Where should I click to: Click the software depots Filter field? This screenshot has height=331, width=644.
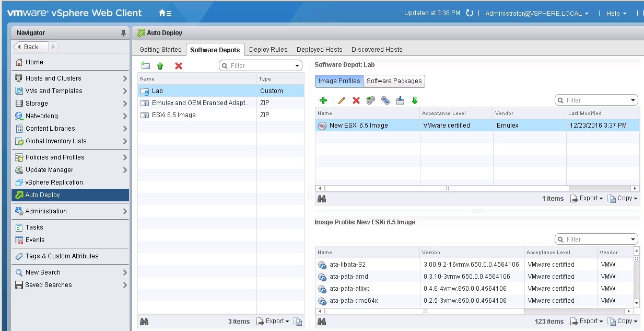click(261, 66)
